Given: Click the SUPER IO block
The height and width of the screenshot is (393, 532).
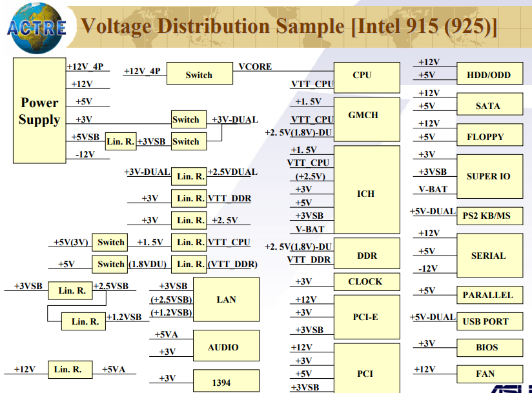Looking at the screenshot, I should point(490,176).
